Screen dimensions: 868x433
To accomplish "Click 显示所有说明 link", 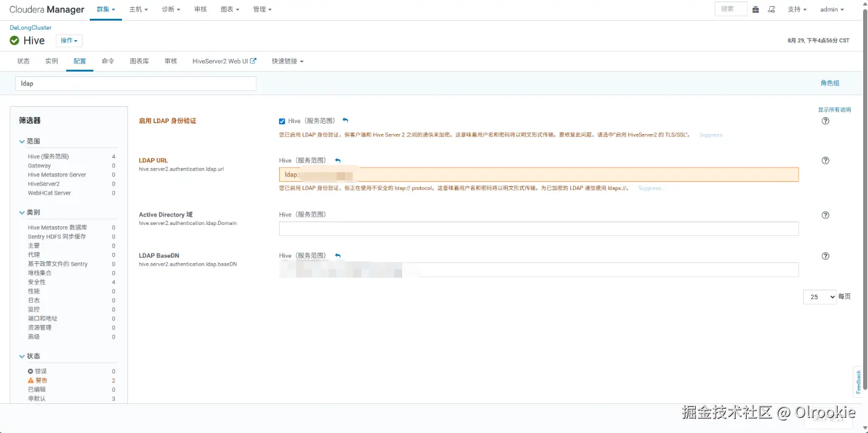I will pyautogui.click(x=835, y=110).
